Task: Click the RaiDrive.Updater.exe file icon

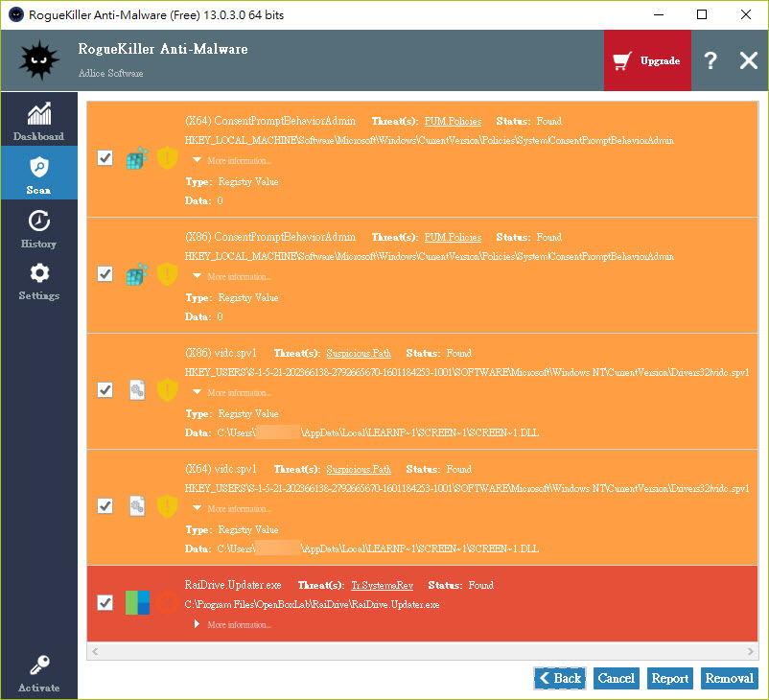Action: [x=137, y=602]
